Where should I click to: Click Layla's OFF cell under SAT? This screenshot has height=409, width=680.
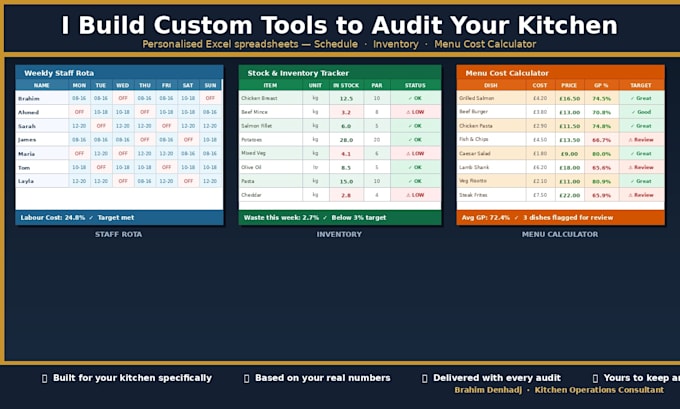click(188, 181)
